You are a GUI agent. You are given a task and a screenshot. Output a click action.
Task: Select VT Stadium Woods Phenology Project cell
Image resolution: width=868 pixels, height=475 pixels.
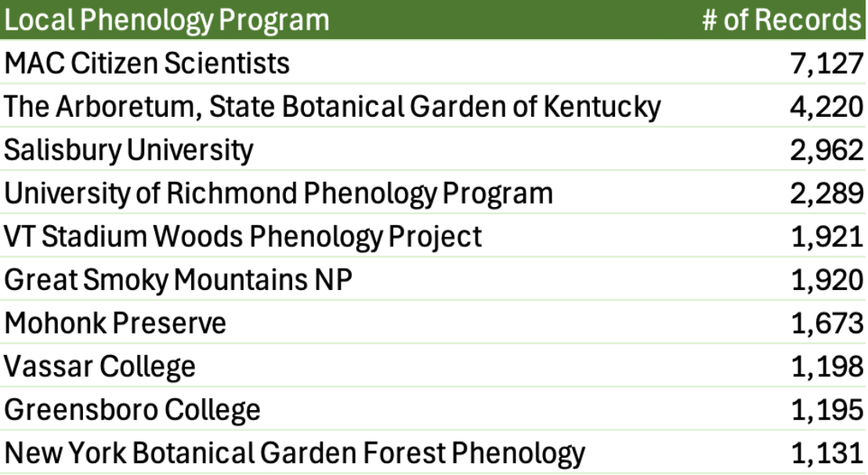pos(243,236)
